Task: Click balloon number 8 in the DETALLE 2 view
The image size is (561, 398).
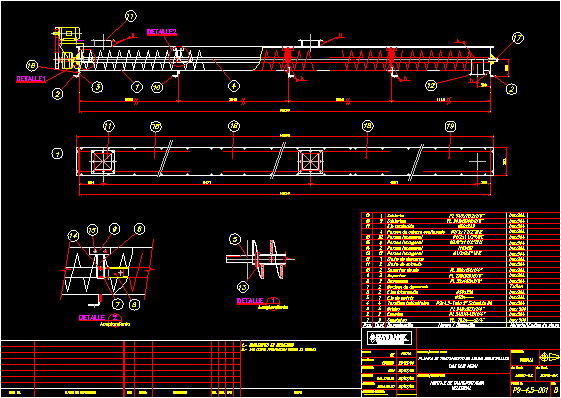Action: coord(135,305)
